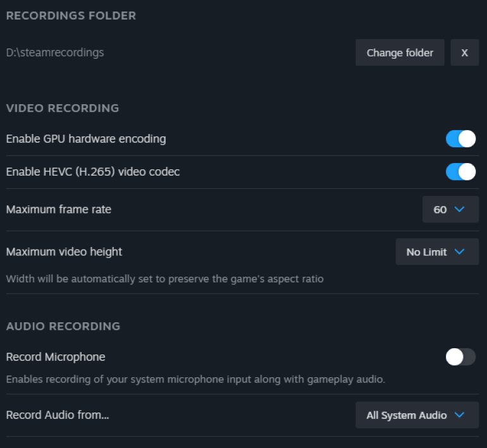This screenshot has height=448, width=487.
Task: Click the microphone input description text
Action: (x=195, y=379)
